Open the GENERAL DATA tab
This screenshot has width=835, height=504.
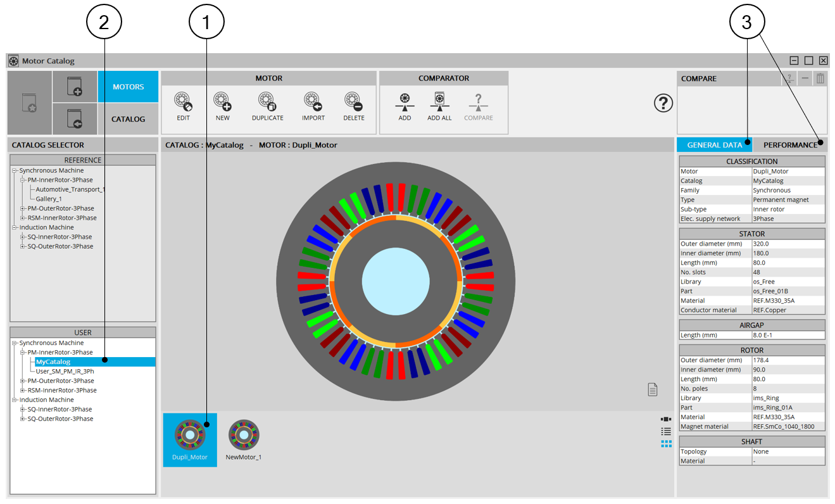(x=714, y=145)
